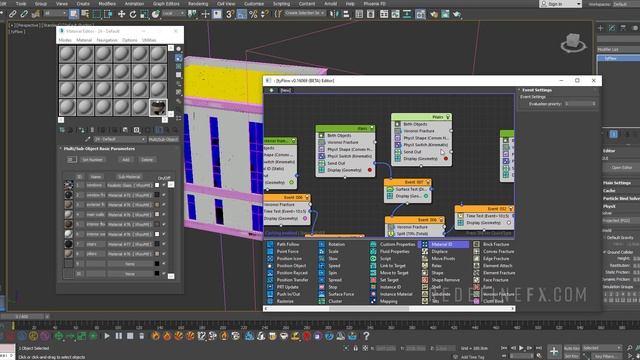Select the Face Fracture operator
This screenshot has height=360, width=640.
(491, 280)
